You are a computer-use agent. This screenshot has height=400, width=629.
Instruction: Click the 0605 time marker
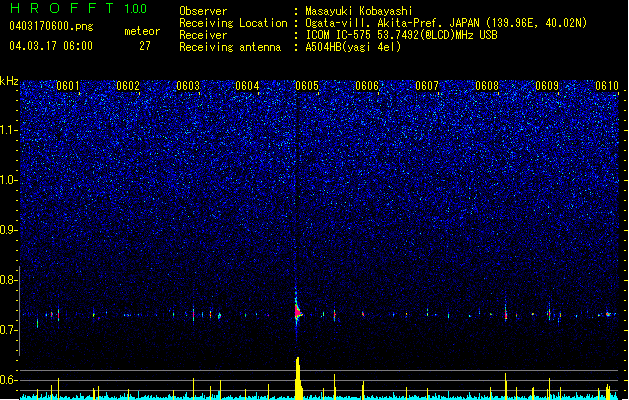(x=307, y=86)
